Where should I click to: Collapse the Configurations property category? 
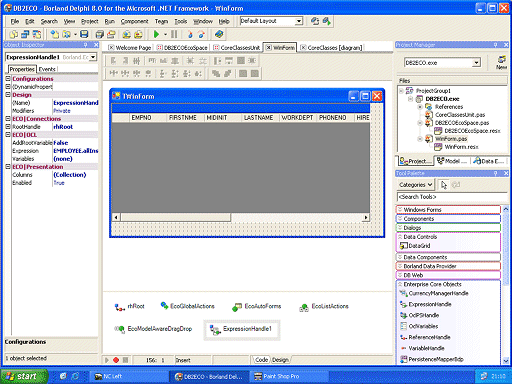(x=8, y=78)
